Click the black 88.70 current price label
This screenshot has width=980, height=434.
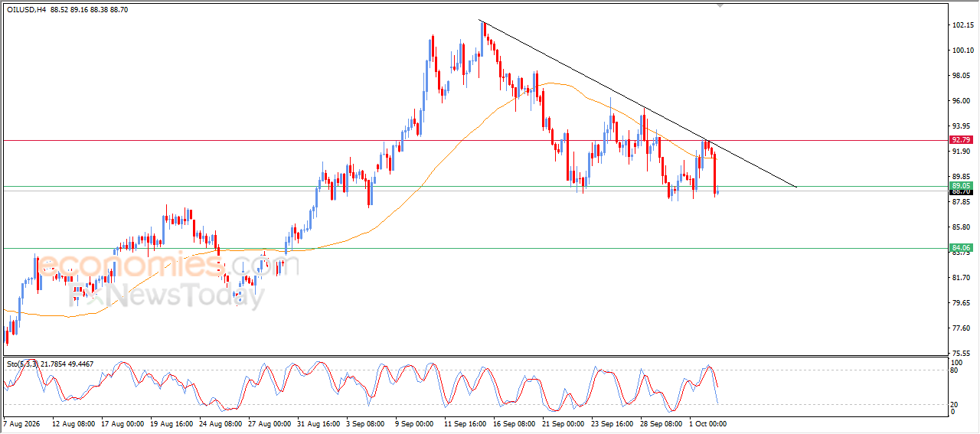click(960, 192)
